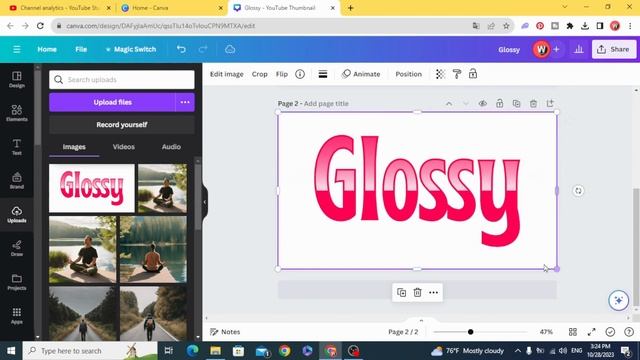
Task: Open grid view of pages
Action: [573, 332]
